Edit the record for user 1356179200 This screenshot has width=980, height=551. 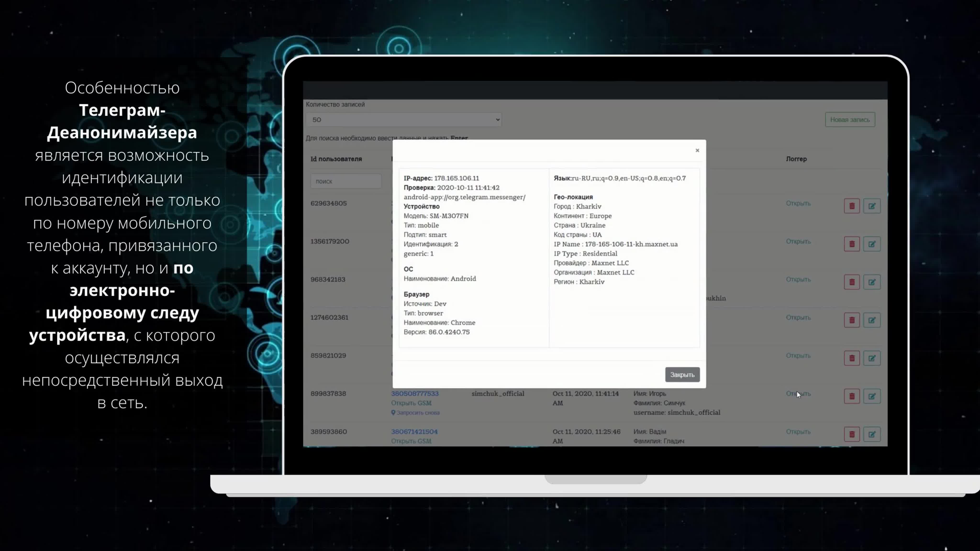pos(872,244)
